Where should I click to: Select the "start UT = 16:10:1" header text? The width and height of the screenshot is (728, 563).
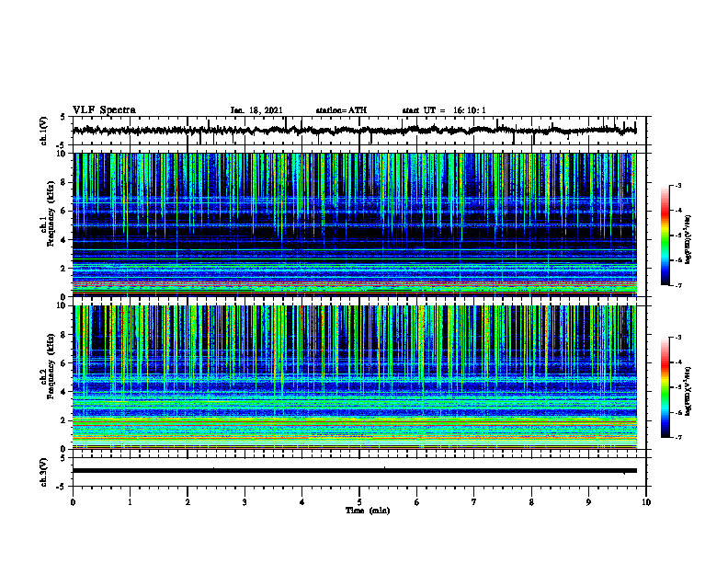pyautogui.click(x=444, y=110)
